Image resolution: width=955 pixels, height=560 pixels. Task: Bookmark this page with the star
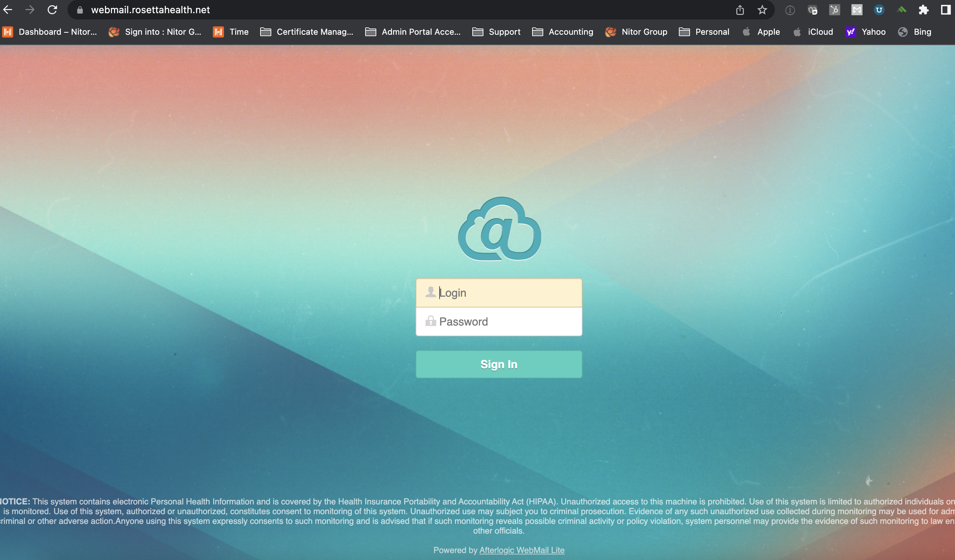pos(762,10)
